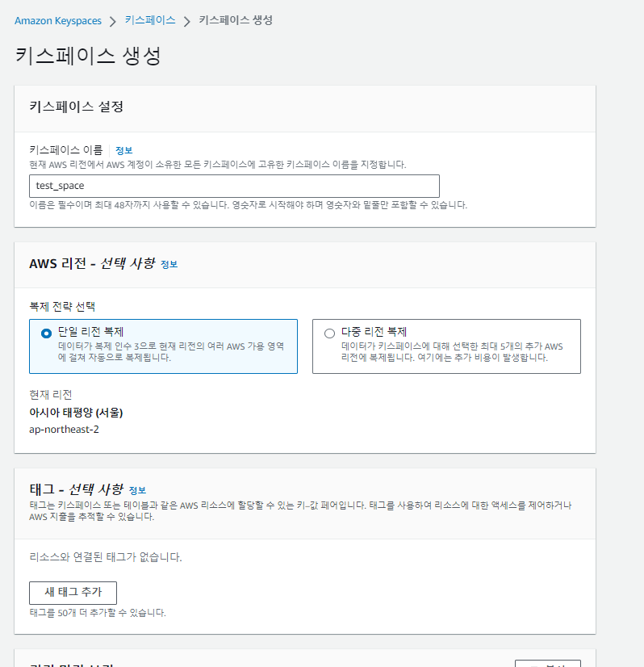Click the 키스페이스 생성 page title

(x=88, y=56)
